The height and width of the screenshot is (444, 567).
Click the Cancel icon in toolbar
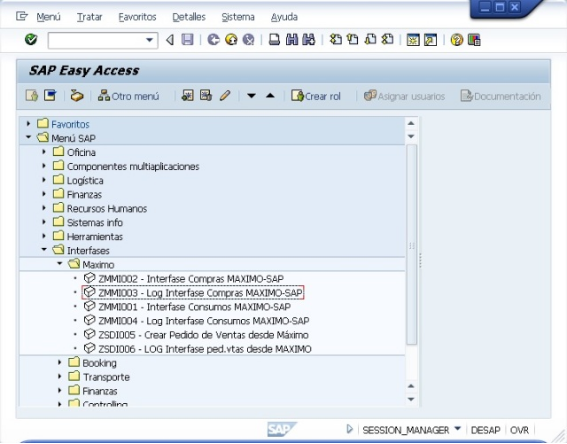[x=248, y=39]
